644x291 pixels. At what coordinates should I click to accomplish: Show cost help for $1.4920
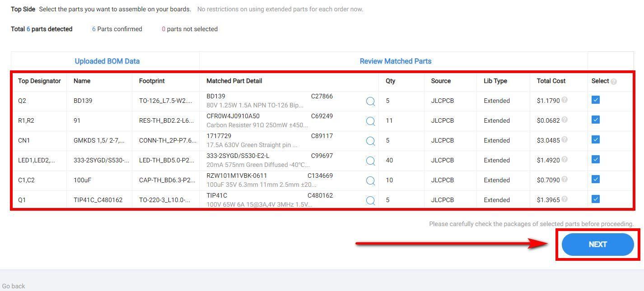click(x=565, y=160)
